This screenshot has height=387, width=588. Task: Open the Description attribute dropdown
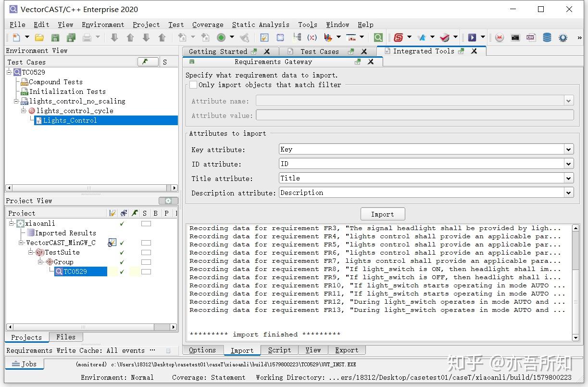click(x=569, y=193)
